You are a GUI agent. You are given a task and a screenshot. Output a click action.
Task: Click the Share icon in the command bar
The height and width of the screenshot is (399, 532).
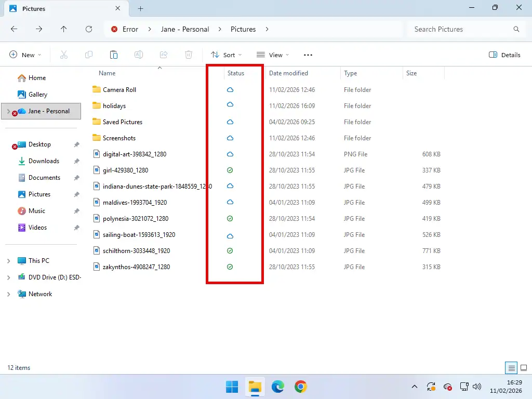point(164,55)
